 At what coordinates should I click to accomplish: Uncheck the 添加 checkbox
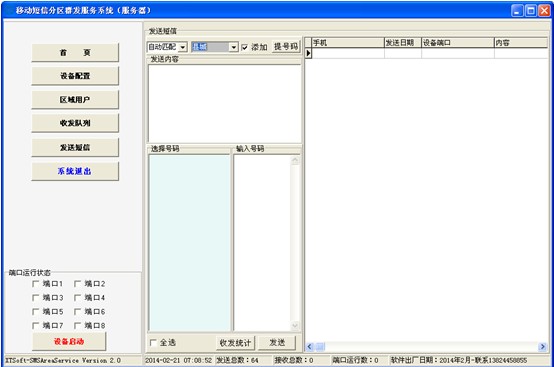[x=244, y=47]
